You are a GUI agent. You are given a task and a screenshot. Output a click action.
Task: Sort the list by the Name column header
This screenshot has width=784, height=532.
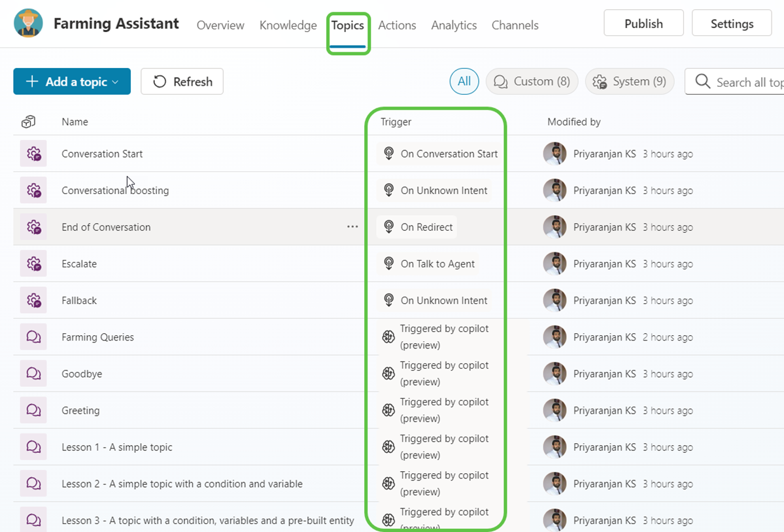(x=75, y=122)
